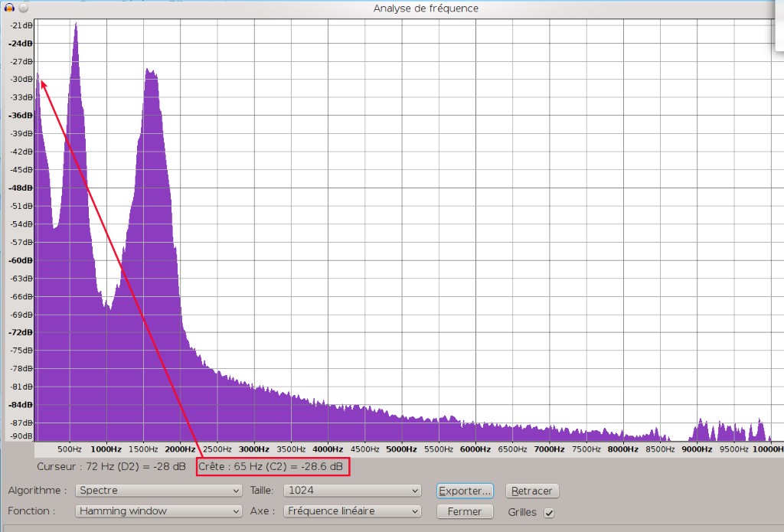Click the 'Fonction :' label
This screenshot has width=784, height=532.
point(31,511)
